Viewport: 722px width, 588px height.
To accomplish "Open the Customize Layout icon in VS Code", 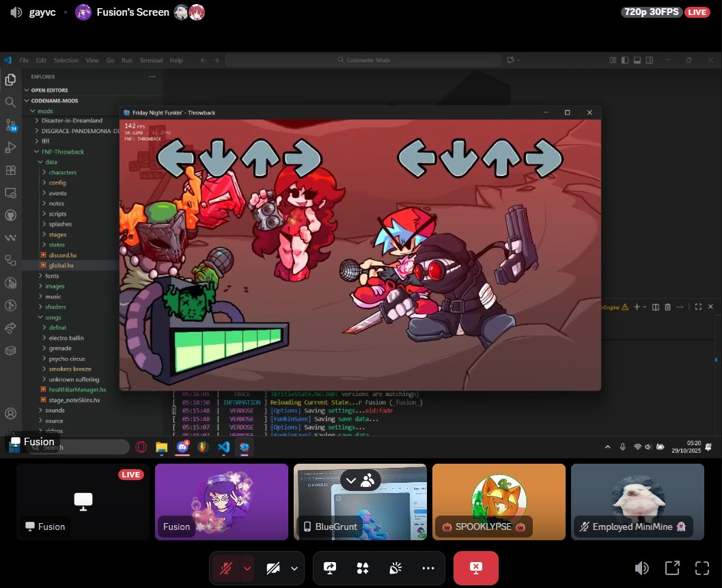I will click(x=613, y=60).
